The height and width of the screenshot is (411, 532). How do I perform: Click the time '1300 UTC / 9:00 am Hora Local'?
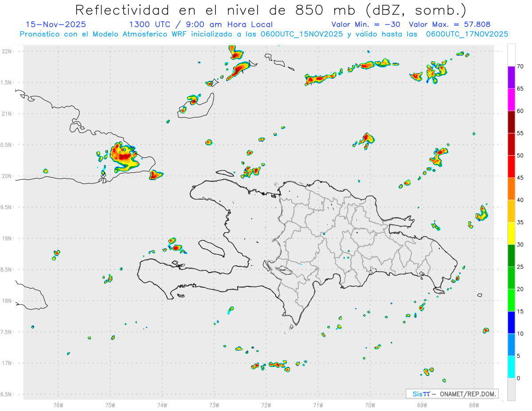201,24
